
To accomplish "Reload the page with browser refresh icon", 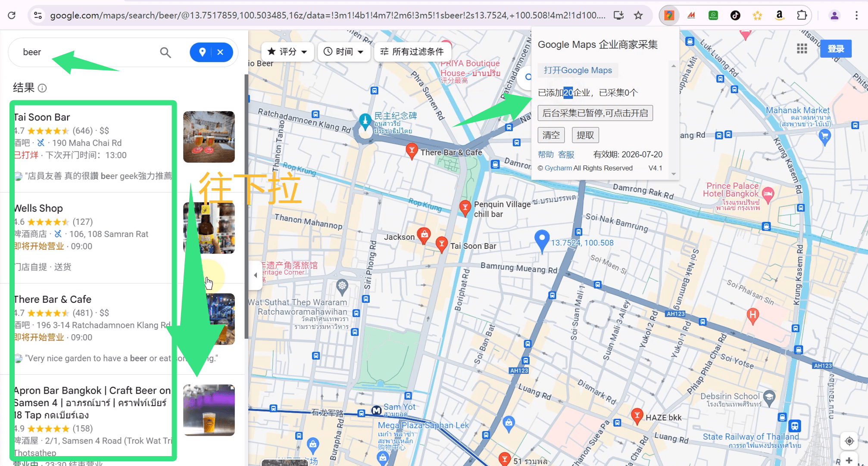I will point(12,15).
